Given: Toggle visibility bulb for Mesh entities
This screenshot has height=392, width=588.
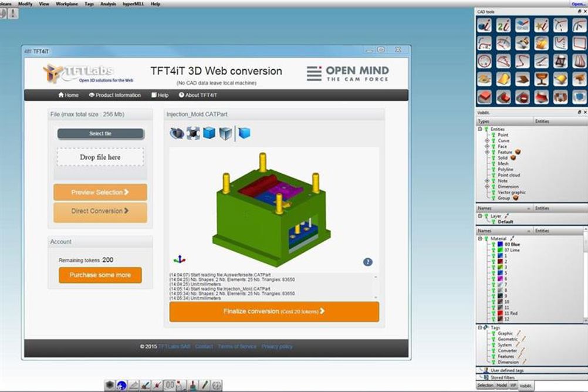Looking at the screenshot, I should click(494, 164).
